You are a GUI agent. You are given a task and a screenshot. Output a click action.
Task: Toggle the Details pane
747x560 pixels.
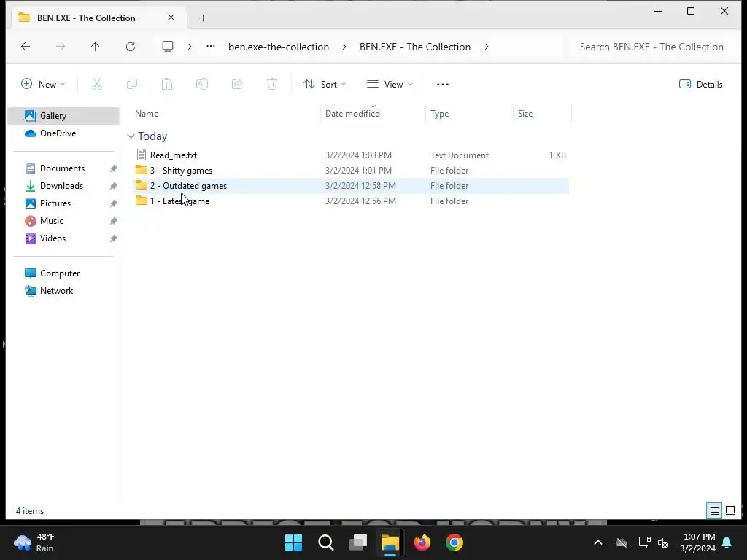(x=701, y=85)
